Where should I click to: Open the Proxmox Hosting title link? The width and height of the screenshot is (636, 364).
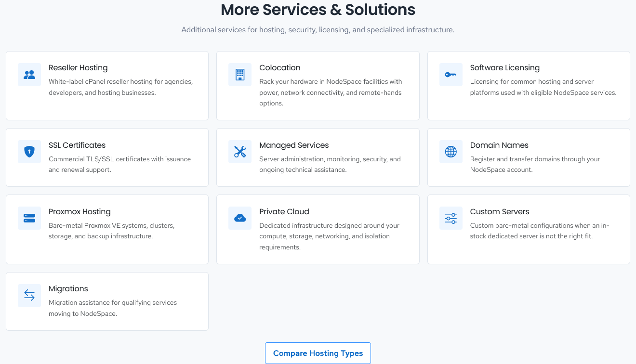point(79,211)
